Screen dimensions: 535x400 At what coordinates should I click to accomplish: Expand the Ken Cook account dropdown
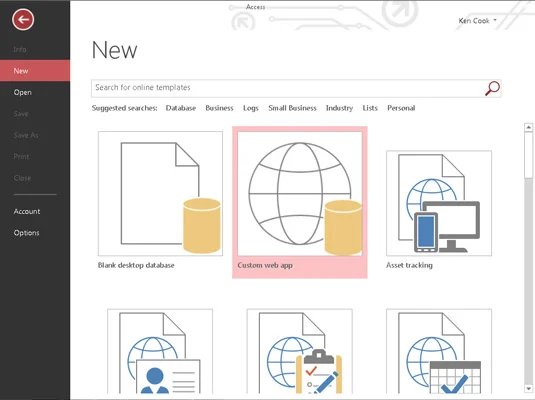(477, 21)
